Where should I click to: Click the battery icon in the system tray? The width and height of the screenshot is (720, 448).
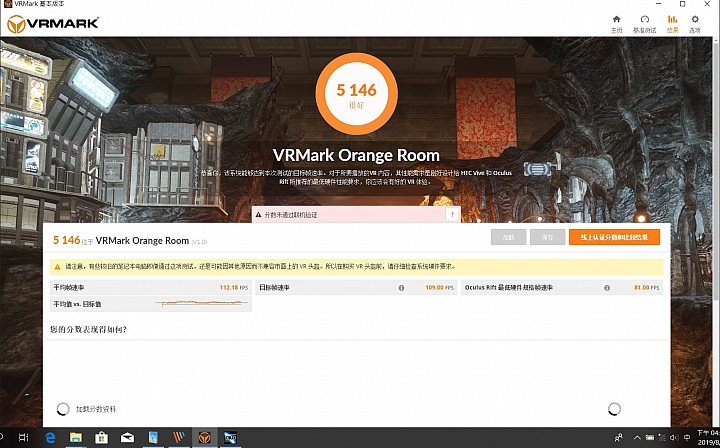650,437
